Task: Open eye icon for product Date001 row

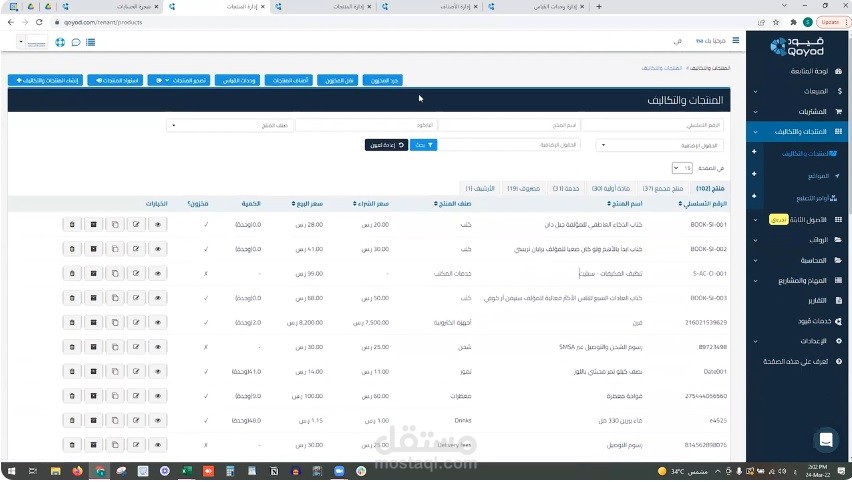Action: tap(158, 371)
